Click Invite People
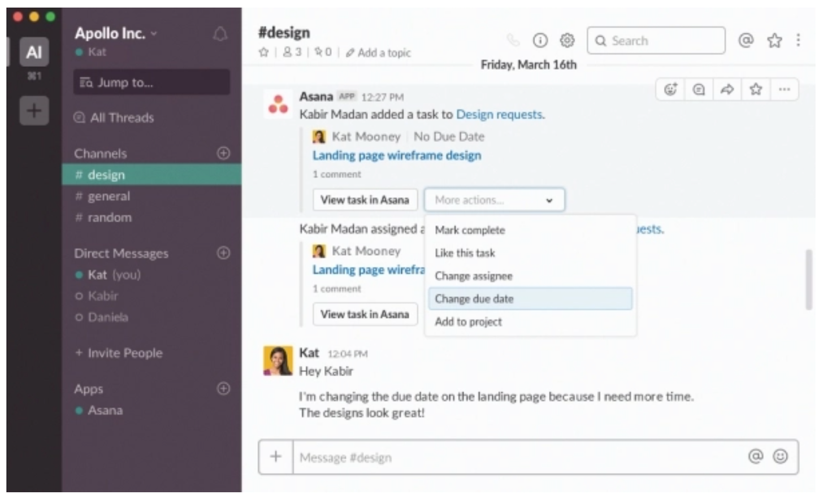The width and height of the screenshot is (823, 504). point(119,353)
